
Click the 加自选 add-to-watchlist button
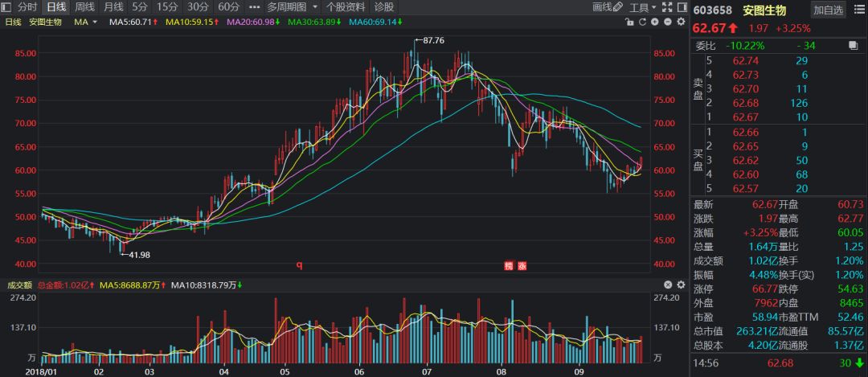(x=828, y=10)
